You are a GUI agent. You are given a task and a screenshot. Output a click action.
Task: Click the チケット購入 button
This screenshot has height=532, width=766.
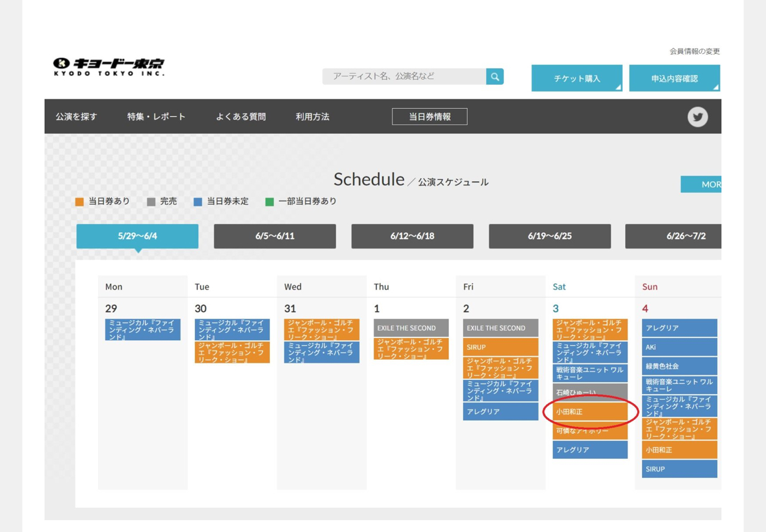577,78
